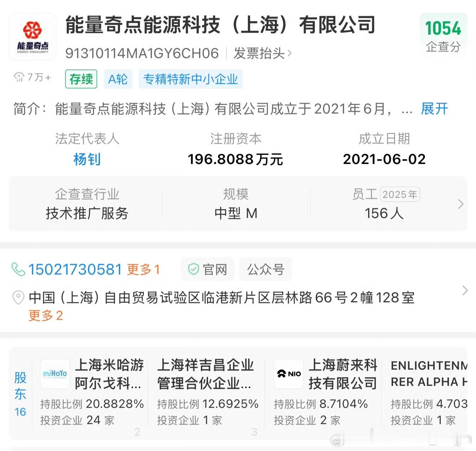476x451 pixels.
Task: Tap 投资企业 2 家 under NIO
Action: pos(307,420)
